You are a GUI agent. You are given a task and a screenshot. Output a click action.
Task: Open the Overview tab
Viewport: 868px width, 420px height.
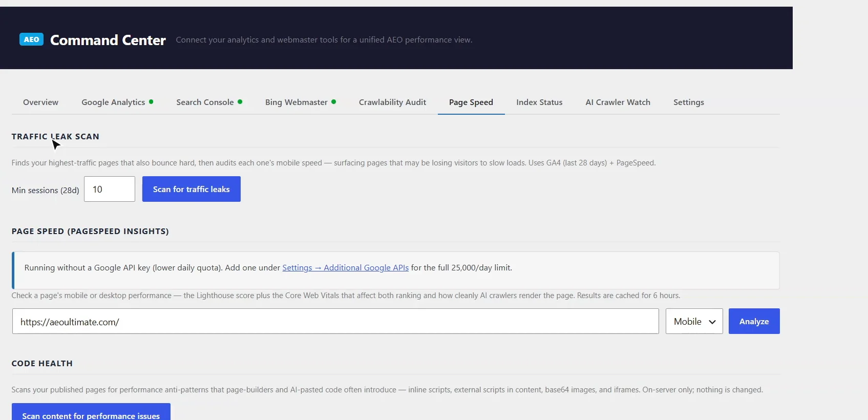40,102
